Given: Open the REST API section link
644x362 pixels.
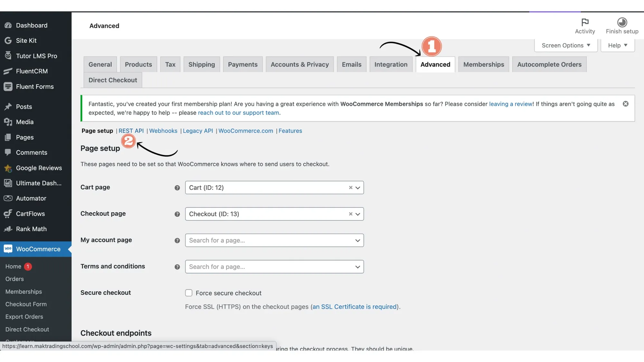Looking at the screenshot, I should pos(131,131).
